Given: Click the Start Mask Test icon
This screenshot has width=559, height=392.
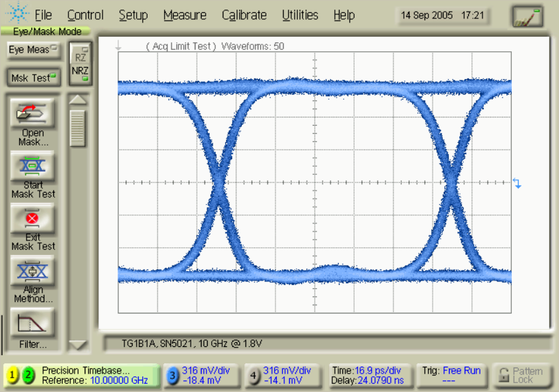Looking at the screenshot, I should click(x=32, y=165).
